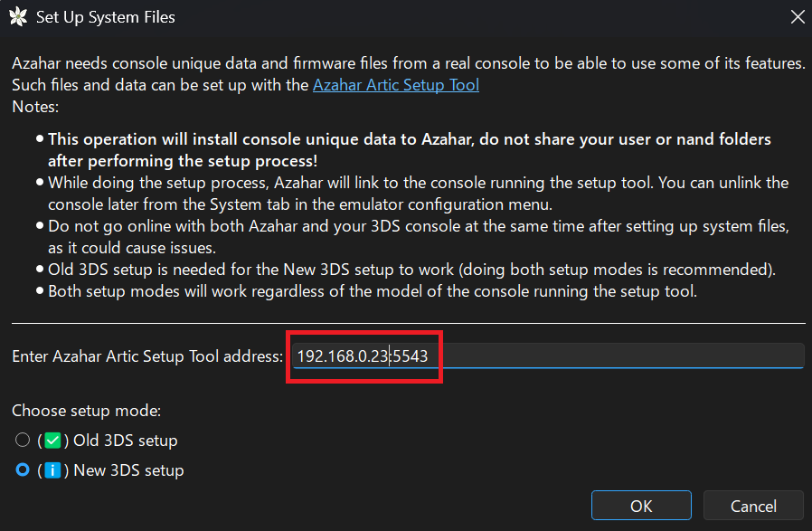Click the "Choose setup mode:" label
Image resolution: width=812 pixels, height=531 pixels.
[x=86, y=411]
